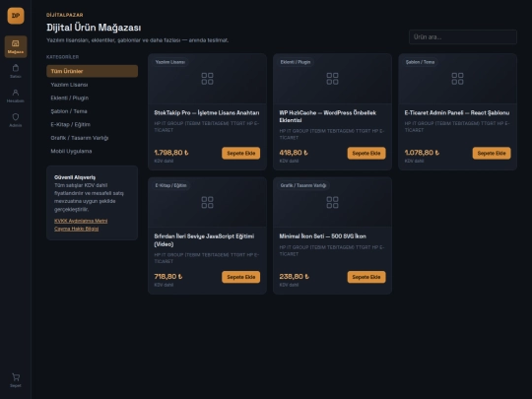
Task: Select the Grafik / Tasarım Varlığı category
Action: coord(92,138)
